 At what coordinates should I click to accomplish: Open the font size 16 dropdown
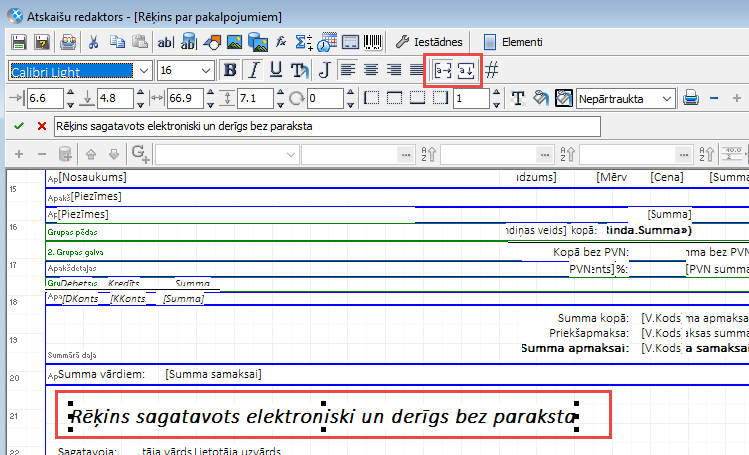[x=206, y=71]
